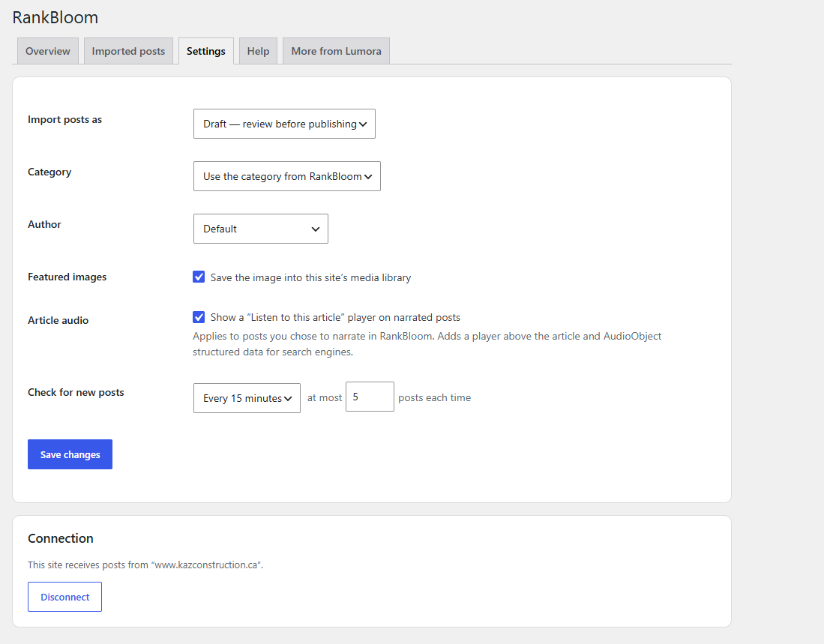
Task: Click the 'posts each time' text
Action: click(435, 397)
